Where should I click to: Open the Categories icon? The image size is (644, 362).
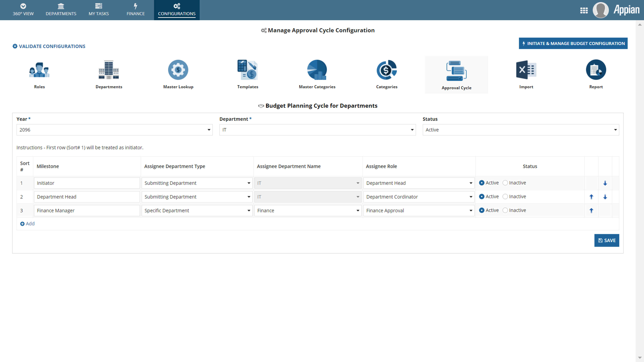tap(387, 70)
